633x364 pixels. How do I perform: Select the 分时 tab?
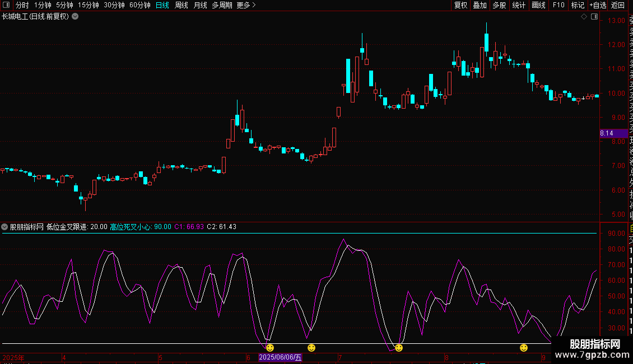point(22,5)
